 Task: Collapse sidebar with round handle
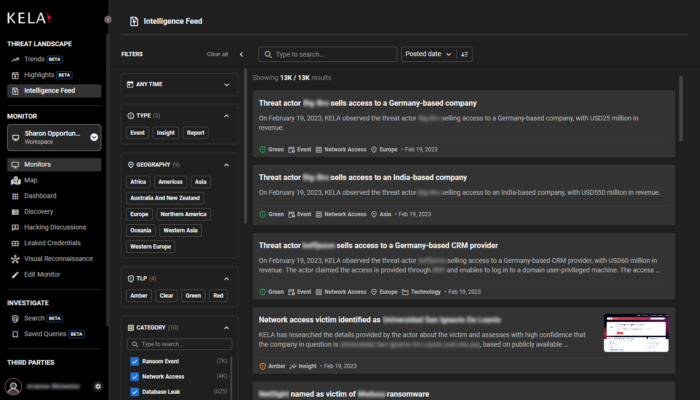108,19
